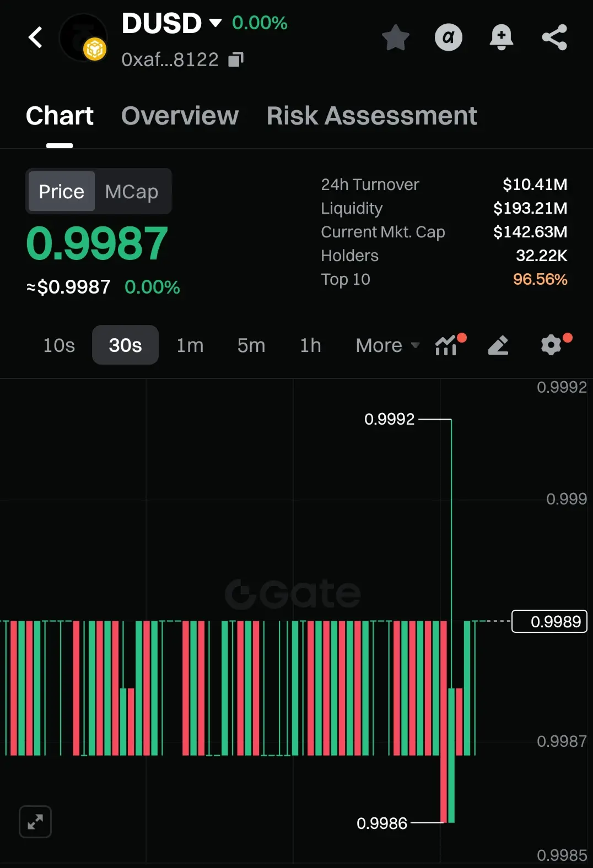Expand chart to fullscreen
Viewport: 593px width, 868px height.
(x=35, y=822)
